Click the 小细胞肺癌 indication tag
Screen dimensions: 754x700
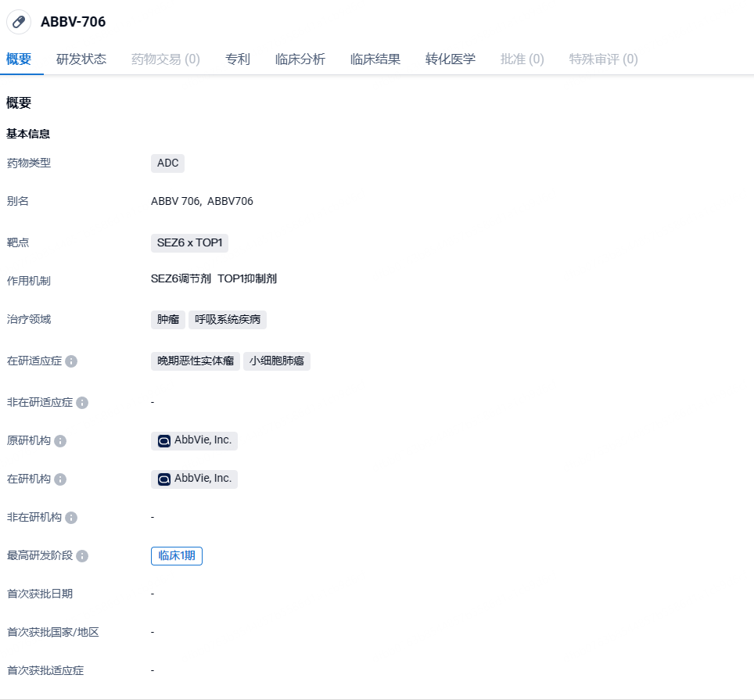coord(277,361)
